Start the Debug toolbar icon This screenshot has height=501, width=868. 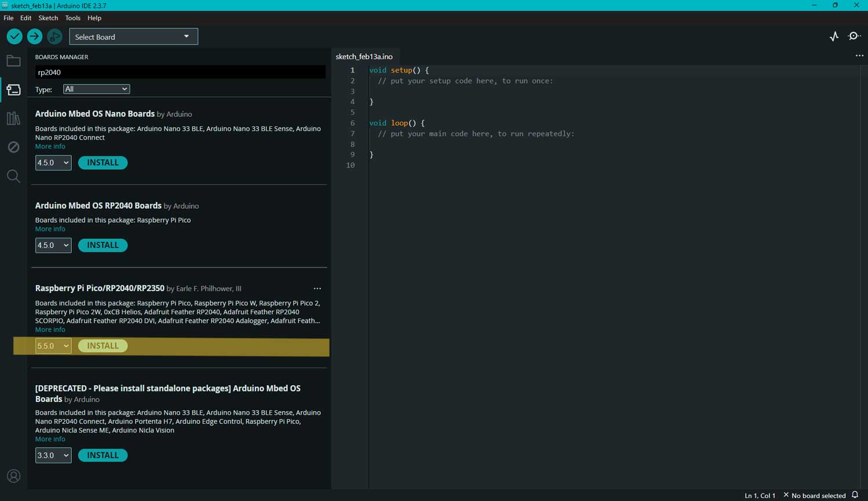click(x=54, y=37)
